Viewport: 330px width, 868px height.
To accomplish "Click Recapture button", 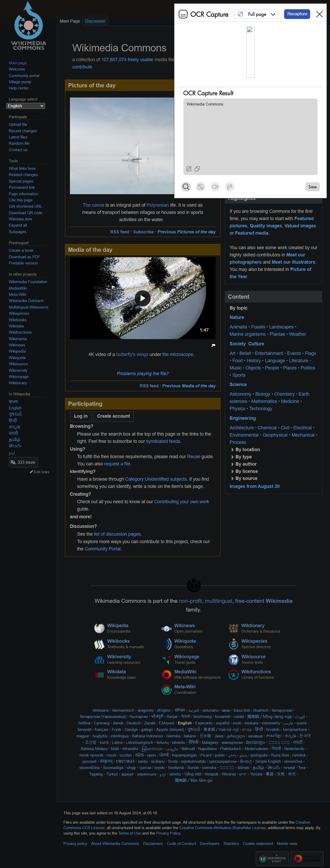I will [297, 14].
